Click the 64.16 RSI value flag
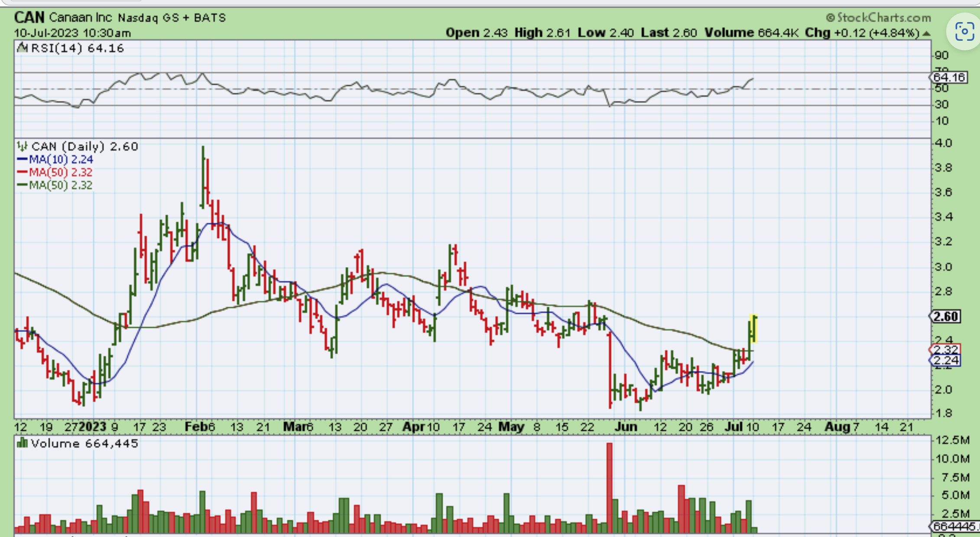 coord(949,77)
